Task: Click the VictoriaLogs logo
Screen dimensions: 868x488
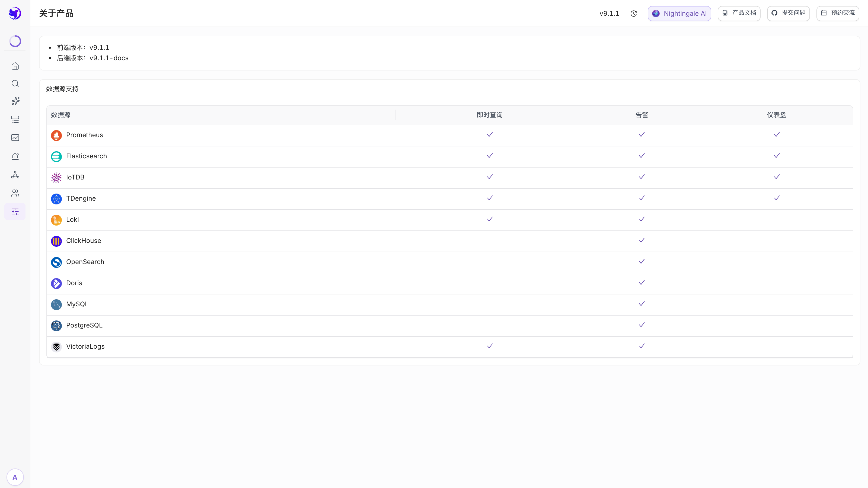Action: pos(56,347)
